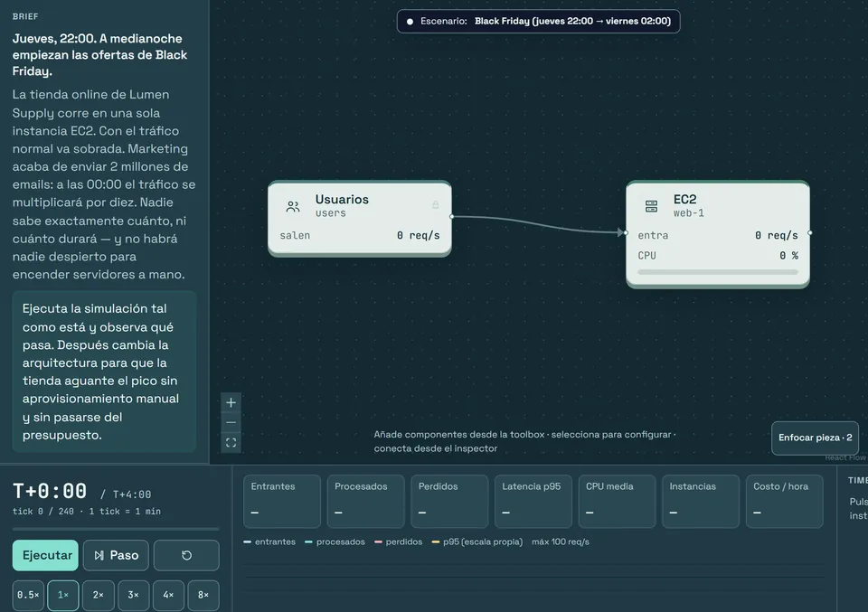Run the simulation with Ejecutar
This screenshot has width=868, height=612.
pos(45,555)
